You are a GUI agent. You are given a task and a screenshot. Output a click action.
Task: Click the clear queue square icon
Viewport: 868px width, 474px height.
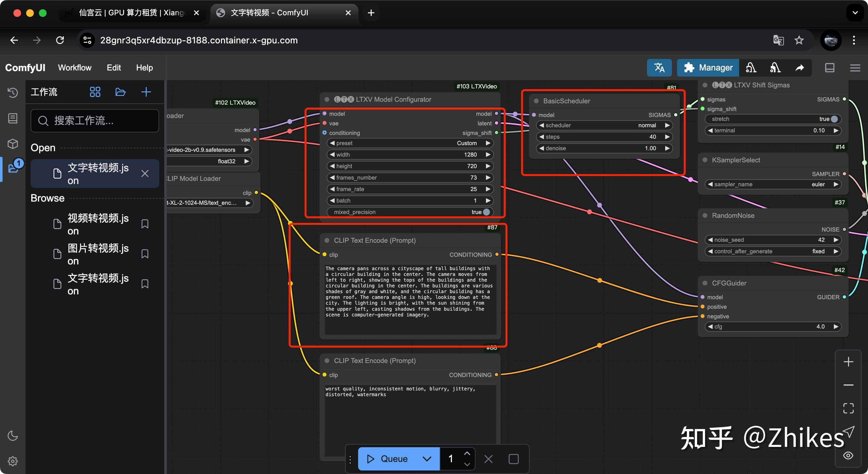[x=513, y=459]
